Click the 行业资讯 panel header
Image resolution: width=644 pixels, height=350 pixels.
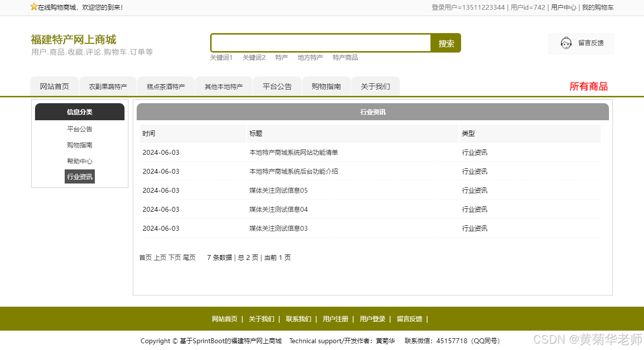click(x=373, y=111)
